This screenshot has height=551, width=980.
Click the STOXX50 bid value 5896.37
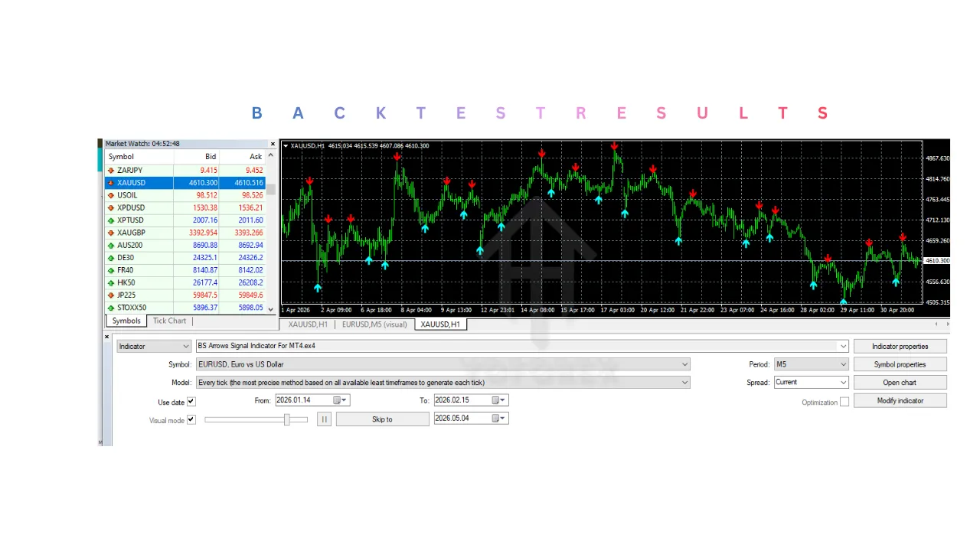tap(205, 308)
